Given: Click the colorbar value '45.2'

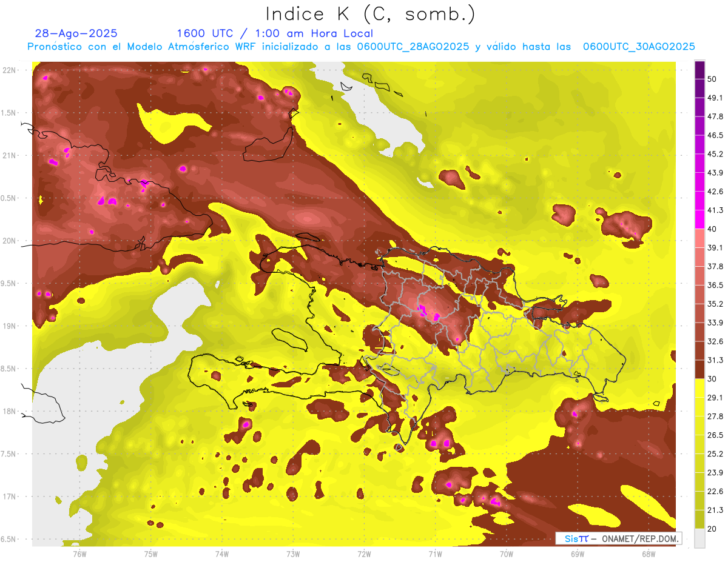Looking at the screenshot, I should click(715, 154).
